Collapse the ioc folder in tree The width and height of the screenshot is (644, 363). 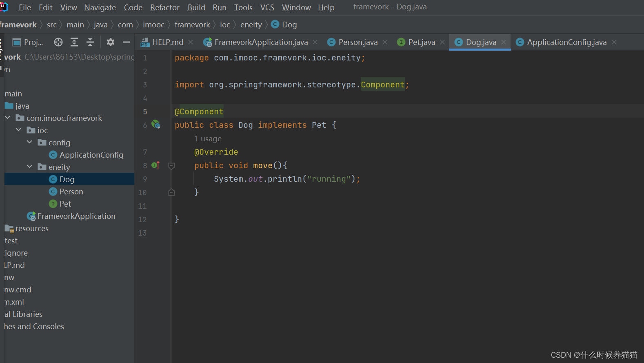18,130
